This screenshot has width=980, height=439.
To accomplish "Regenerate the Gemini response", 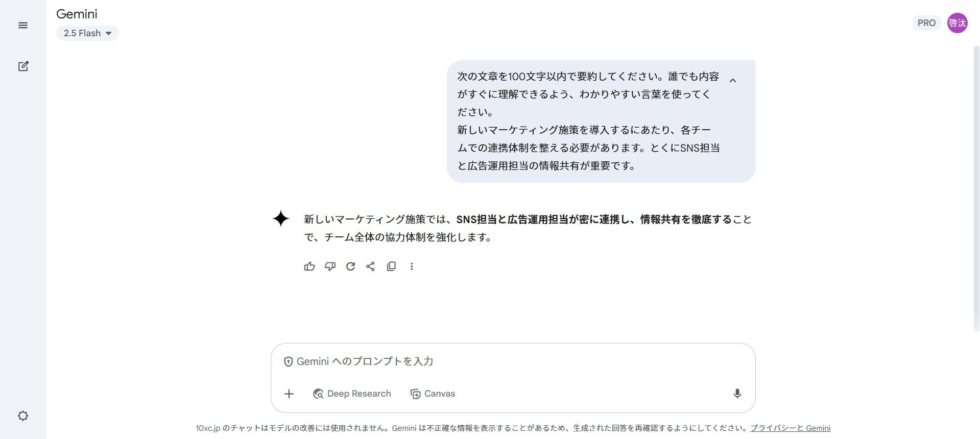I will coord(350,266).
